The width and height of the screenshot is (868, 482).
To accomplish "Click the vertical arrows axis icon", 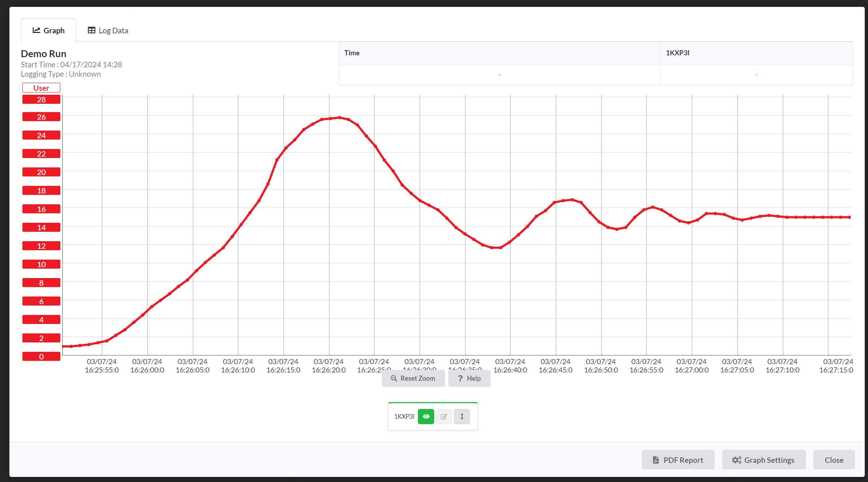I will (462, 416).
